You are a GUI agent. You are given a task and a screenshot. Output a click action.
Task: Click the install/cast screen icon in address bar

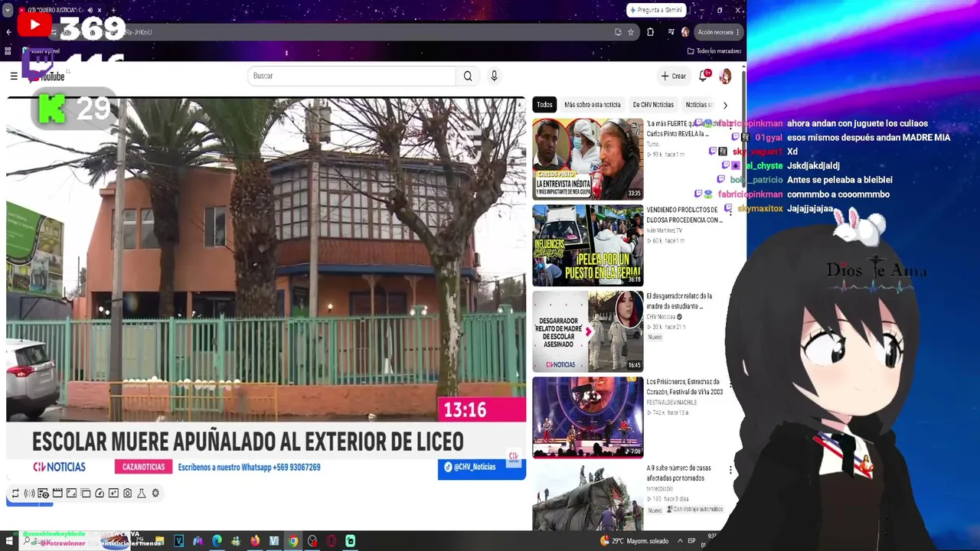coord(618,32)
